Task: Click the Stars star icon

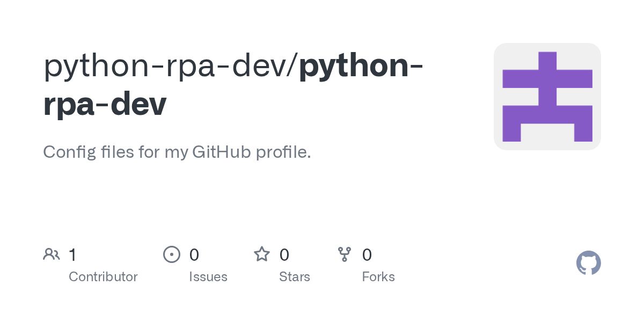Action: (262, 254)
